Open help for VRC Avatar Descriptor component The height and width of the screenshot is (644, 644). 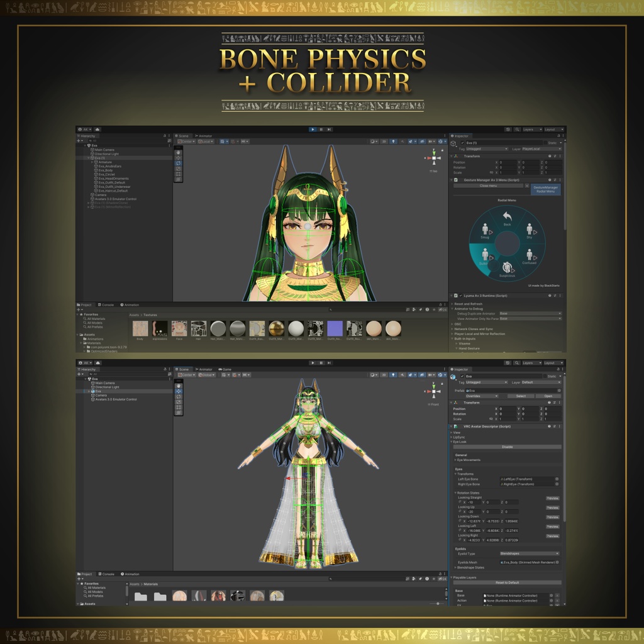coord(549,426)
